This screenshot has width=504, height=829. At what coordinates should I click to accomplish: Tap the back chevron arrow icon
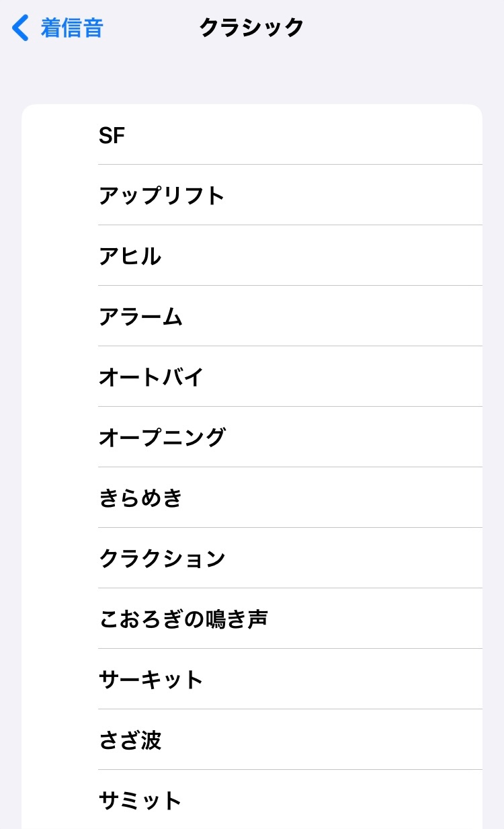pos(21,28)
